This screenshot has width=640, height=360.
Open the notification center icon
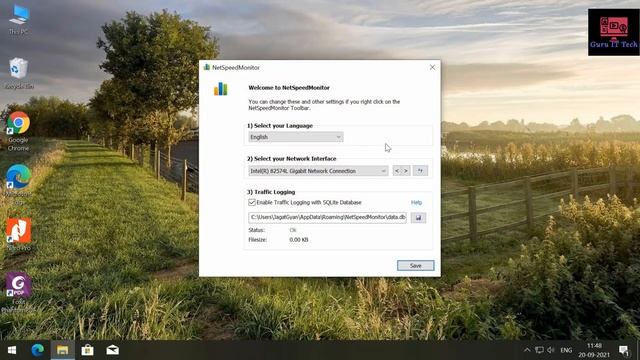point(624,350)
